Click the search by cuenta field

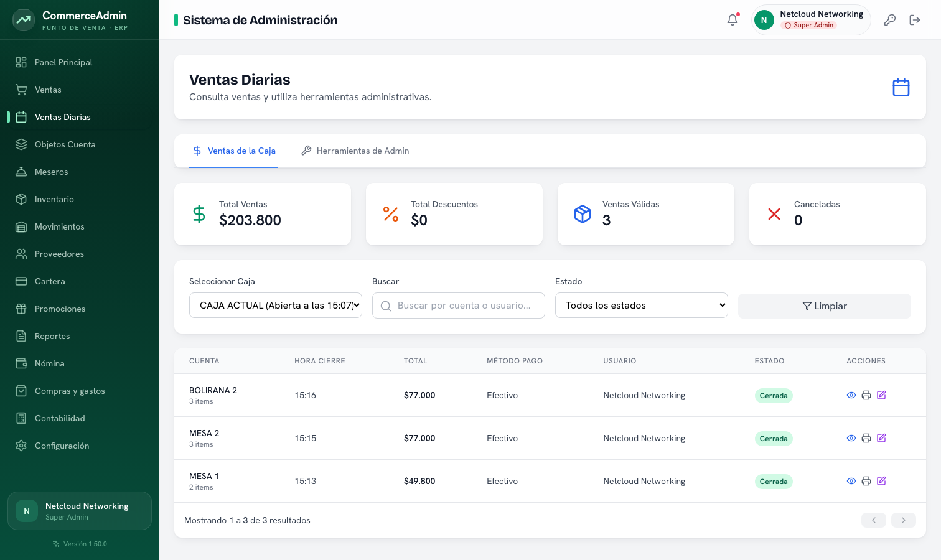pos(459,306)
